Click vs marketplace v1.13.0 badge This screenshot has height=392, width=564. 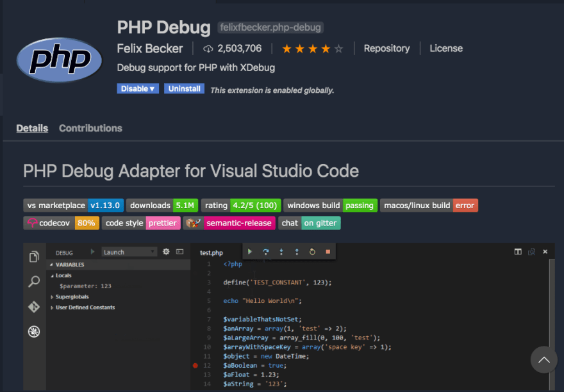73,206
